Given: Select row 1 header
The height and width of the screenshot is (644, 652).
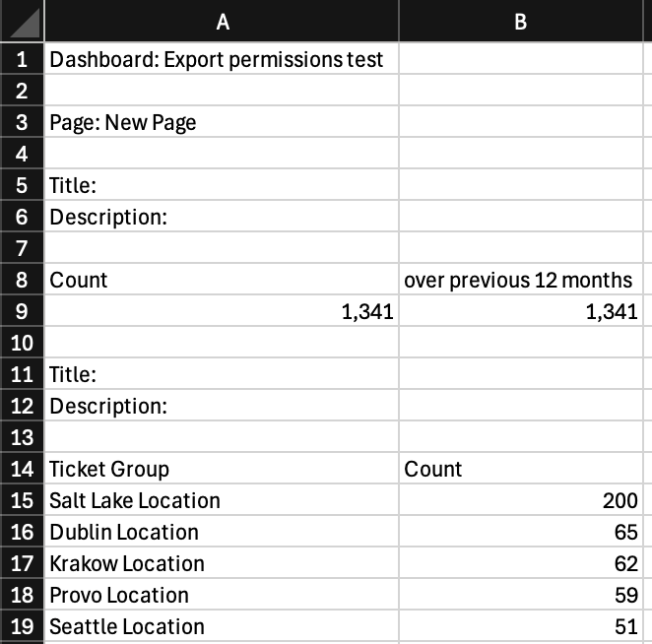Looking at the screenshot, I should (22, 59).
